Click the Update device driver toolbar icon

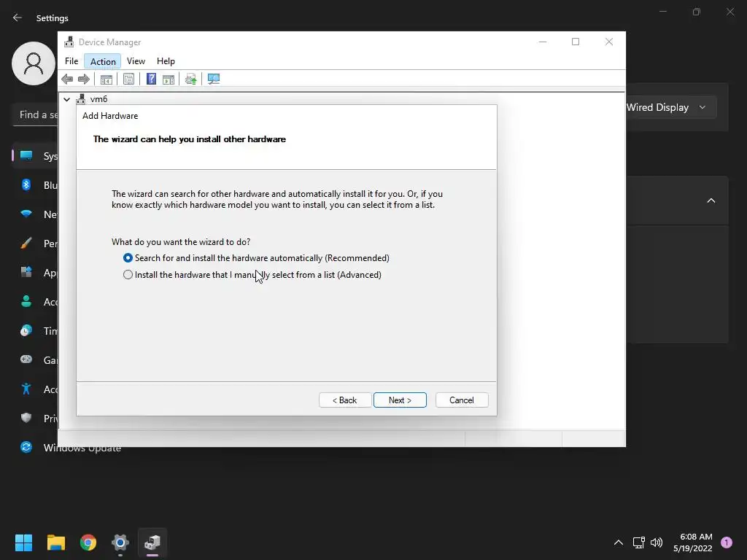tap(190, 79)
